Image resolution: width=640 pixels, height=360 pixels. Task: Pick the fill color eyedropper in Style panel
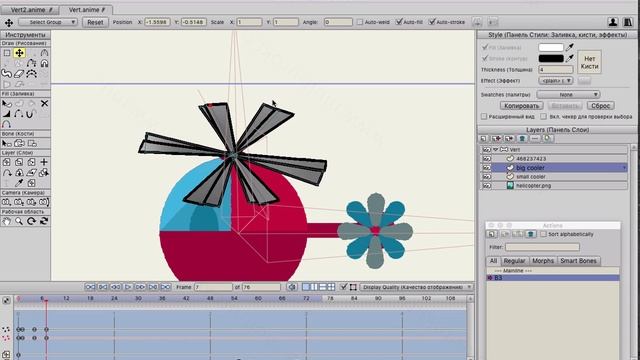[x=570, y=47]
